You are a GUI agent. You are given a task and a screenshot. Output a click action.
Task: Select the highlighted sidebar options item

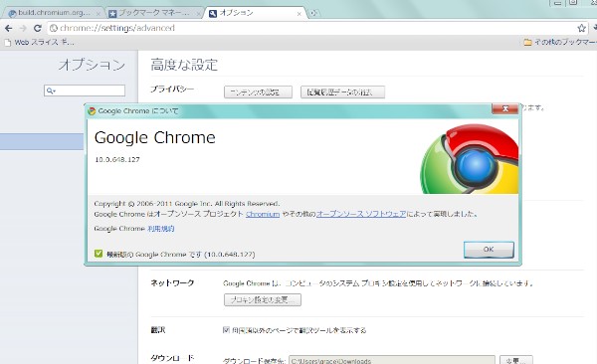42,141
